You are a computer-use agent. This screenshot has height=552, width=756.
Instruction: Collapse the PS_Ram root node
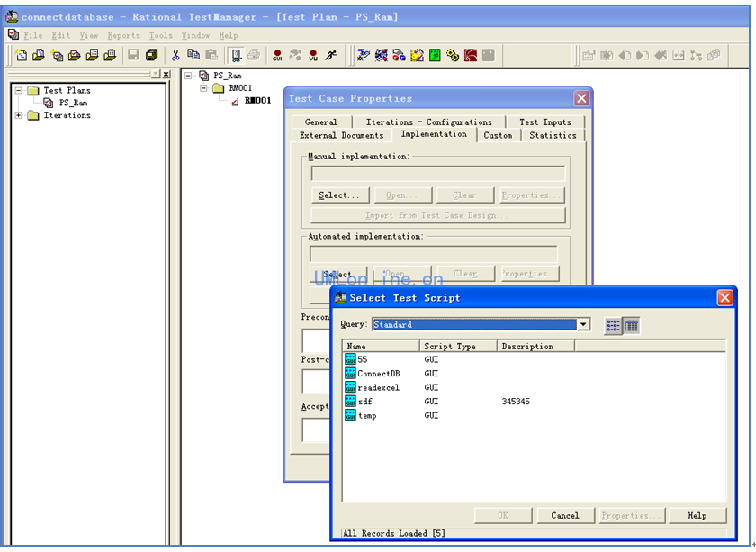188,76
